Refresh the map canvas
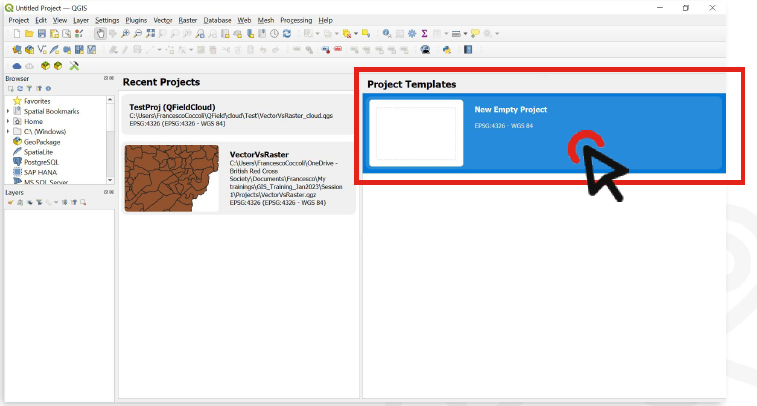Screen dimensions: 757x406 coord(287,34)
